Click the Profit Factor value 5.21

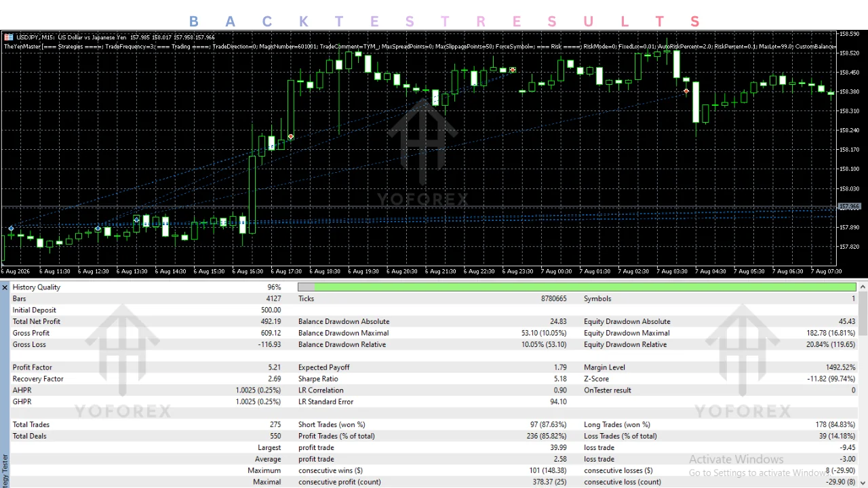(x=274, y=367)
